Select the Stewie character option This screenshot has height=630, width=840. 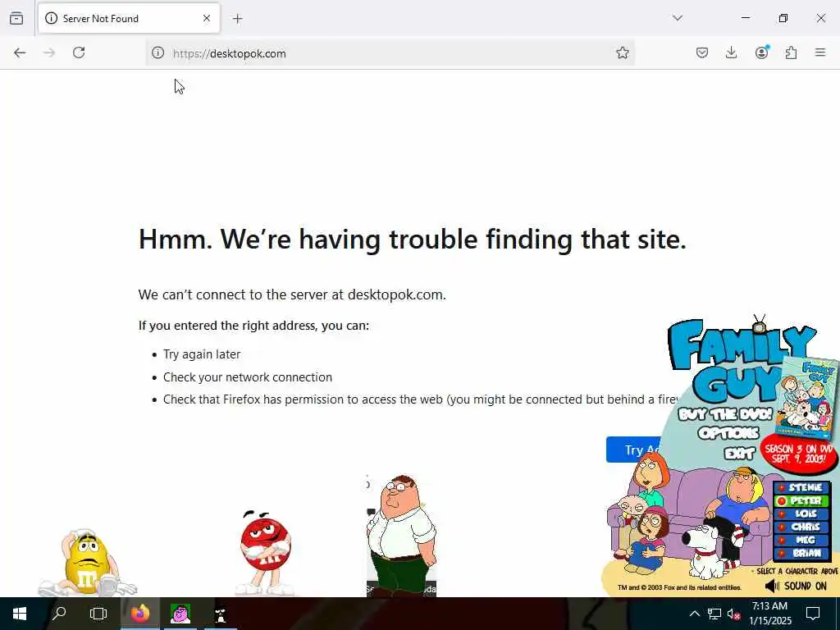(x=801, y=487)
